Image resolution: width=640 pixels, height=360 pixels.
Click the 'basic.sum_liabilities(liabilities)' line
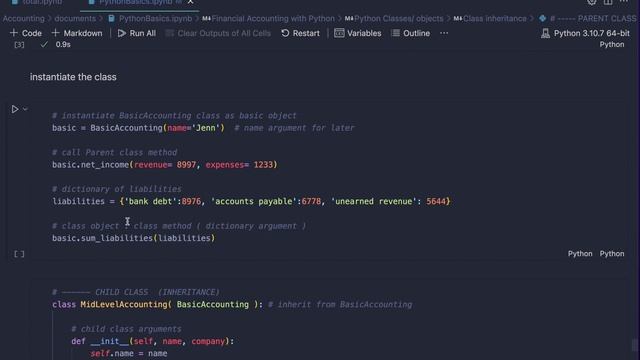coord(133,238)
